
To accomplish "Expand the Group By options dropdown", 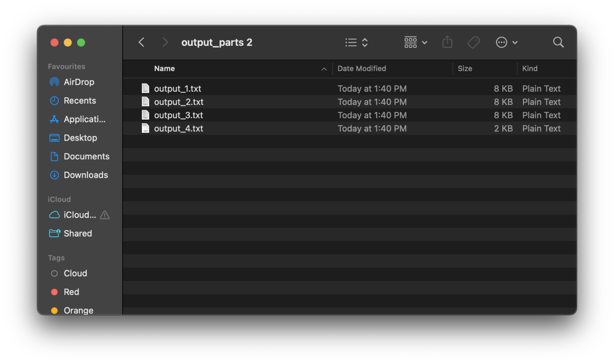I will click(416, 42).
